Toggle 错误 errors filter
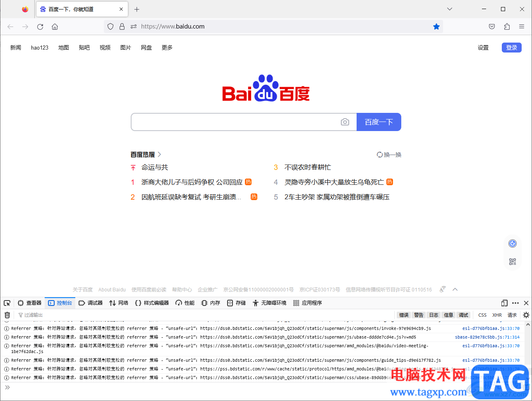Image resolution: width=532 pixels, height=401 pixels. 404,315
